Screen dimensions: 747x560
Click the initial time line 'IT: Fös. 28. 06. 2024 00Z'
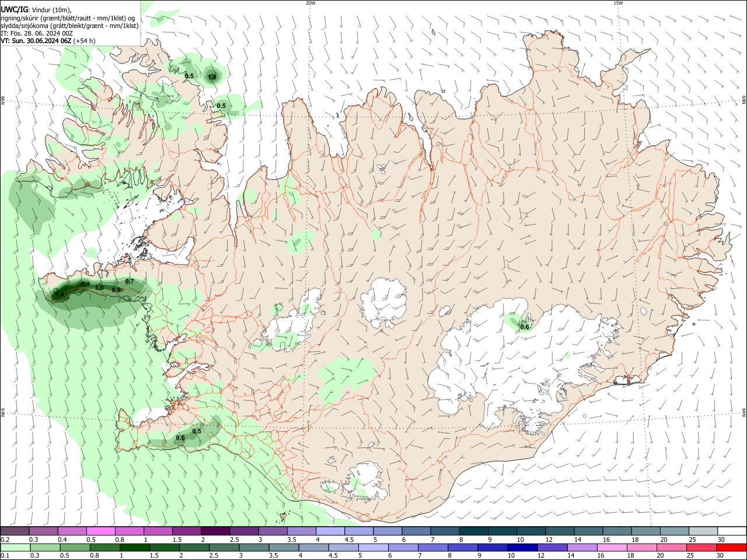[x=37, y=33]
